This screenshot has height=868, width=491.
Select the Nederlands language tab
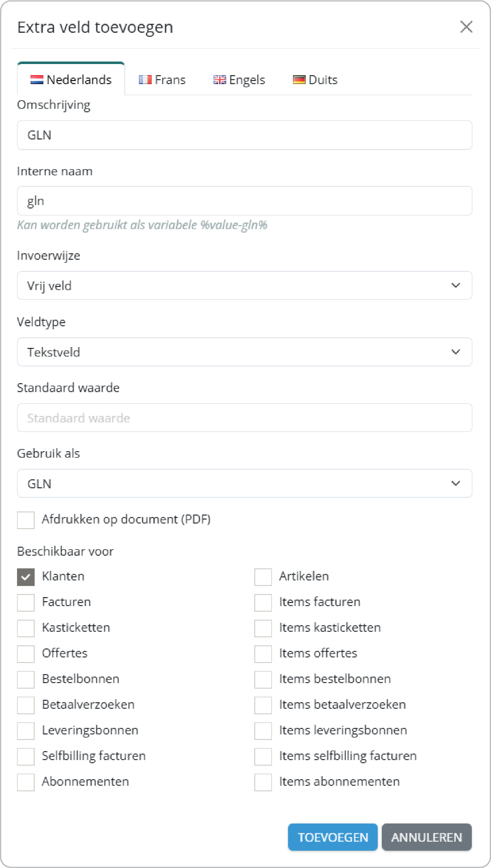click(71, 80)
